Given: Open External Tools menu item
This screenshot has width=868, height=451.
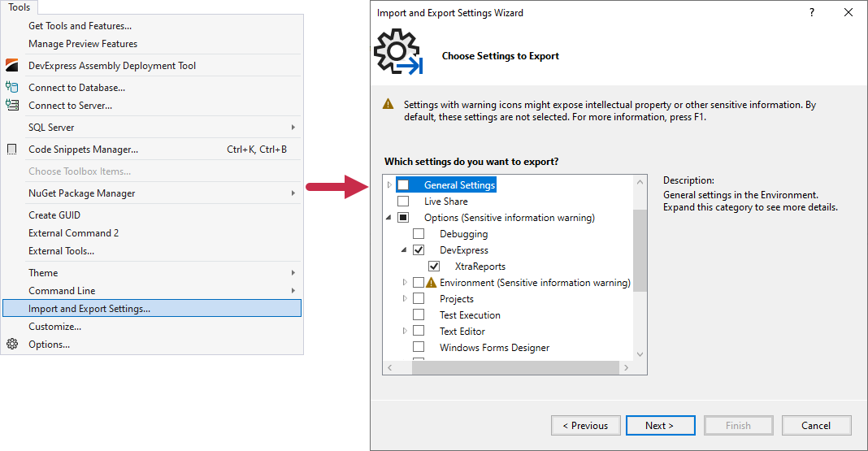Looking at the screenshot, I should pos(152,250).
